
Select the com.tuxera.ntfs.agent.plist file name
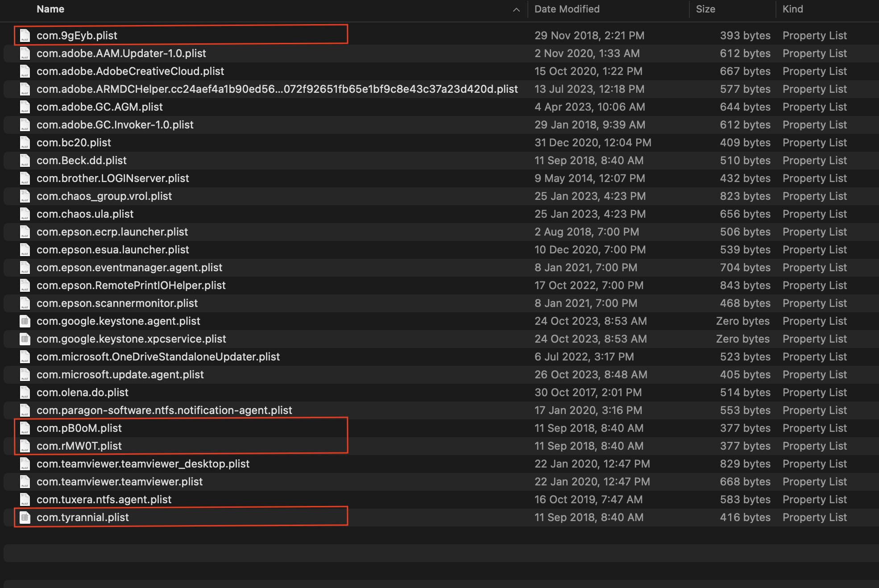click(104, 499)
